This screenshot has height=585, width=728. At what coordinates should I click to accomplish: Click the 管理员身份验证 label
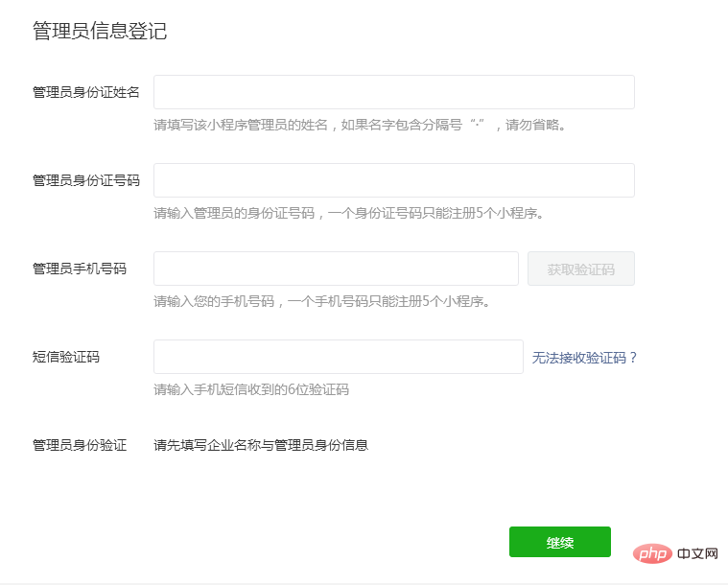pyautogui.click(x=80, y=445)
